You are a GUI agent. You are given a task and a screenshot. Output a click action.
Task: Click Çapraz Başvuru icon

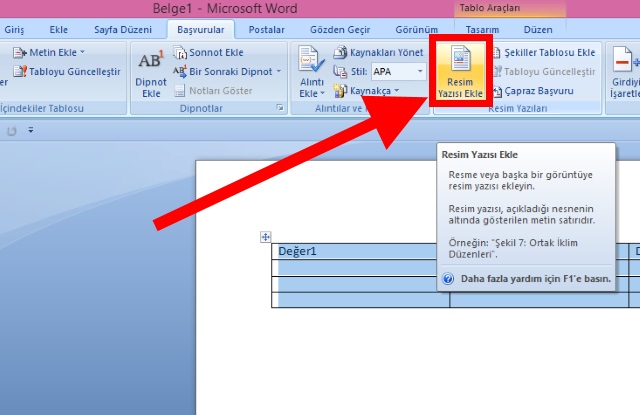tap(498, 91)
